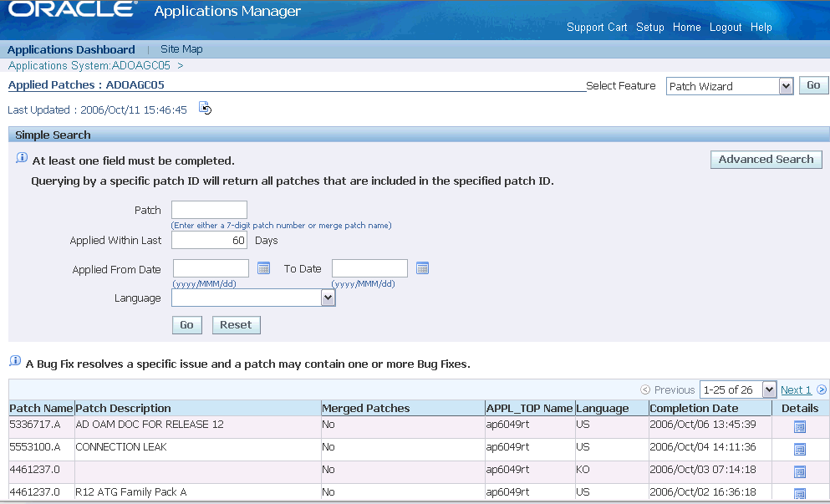Viewport: 830px width, 504px height.
Task: Open details for R12 ATG Family Pack A
Action: click(800, 493)
